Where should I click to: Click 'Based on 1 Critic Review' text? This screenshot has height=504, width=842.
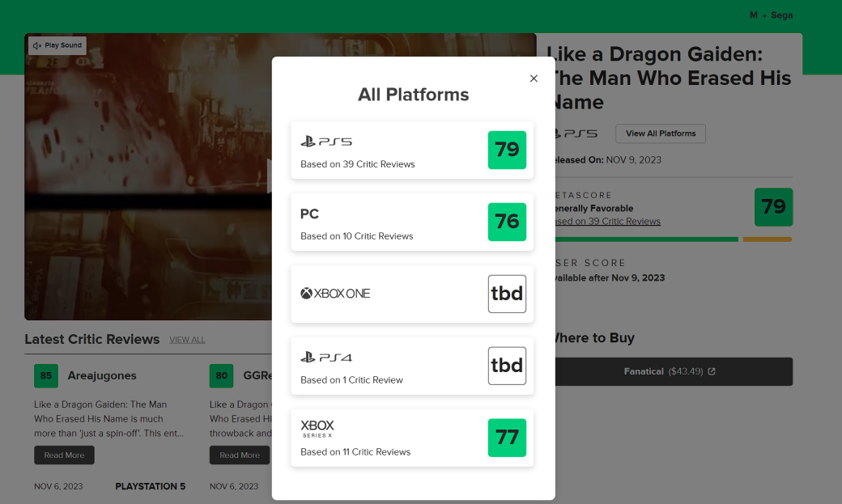pyautogui.click(x=351, y=380)
